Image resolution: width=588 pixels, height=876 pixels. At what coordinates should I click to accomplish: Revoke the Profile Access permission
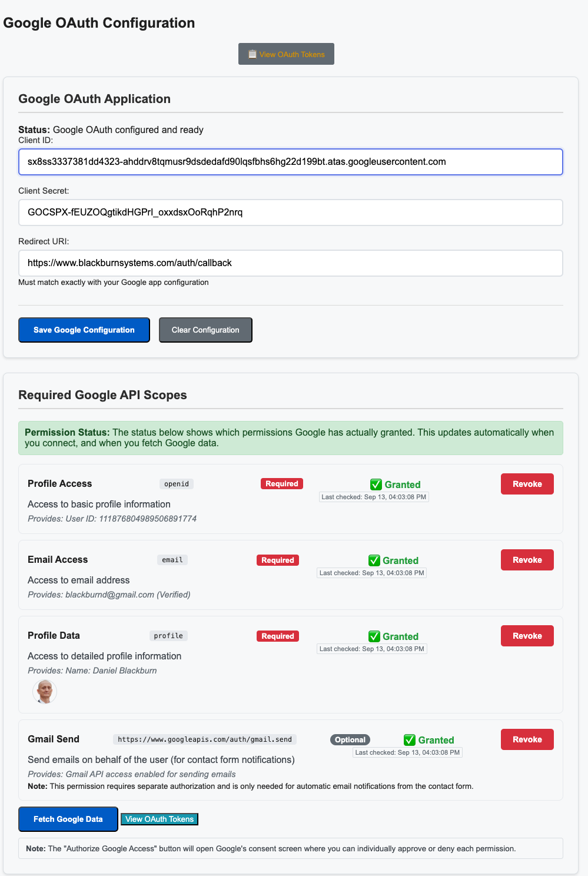pyautogui.click(x=527, y=484)
